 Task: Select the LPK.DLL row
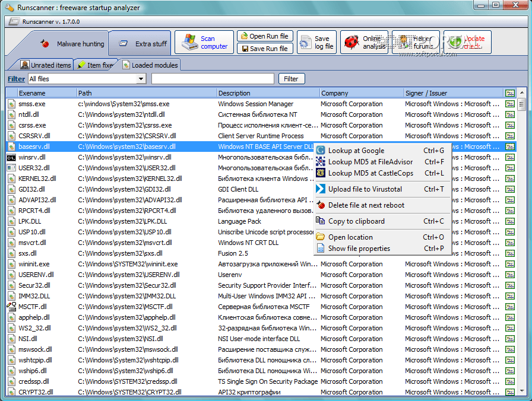(x=261, y=221)
